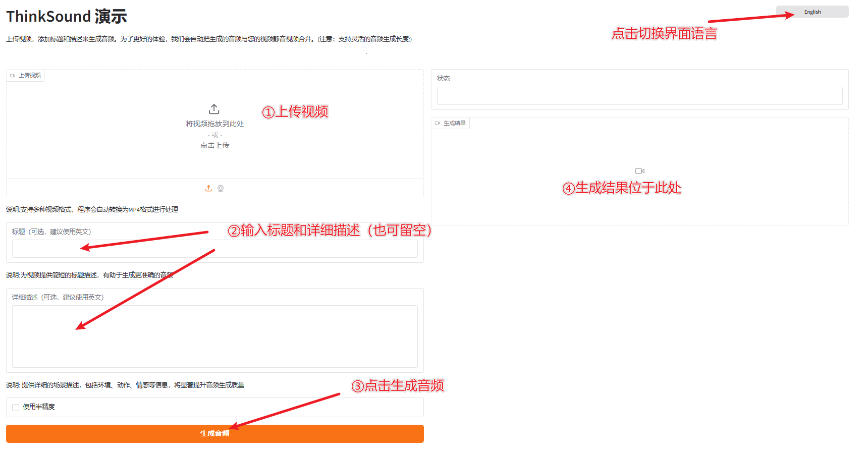This screenshot has height=455, width=868.
Task: Click the 将视频拖放到此处 drop text
Action: 214,124
